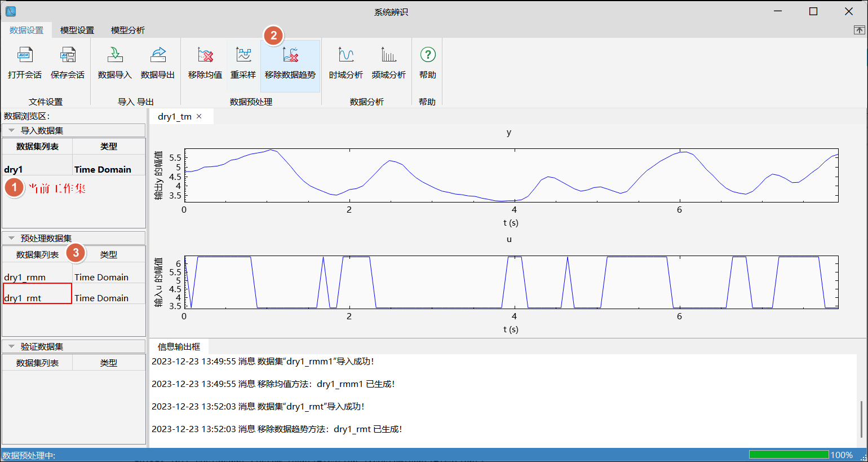Click the ribbon collapse button at top right

[x=859, y=30]
